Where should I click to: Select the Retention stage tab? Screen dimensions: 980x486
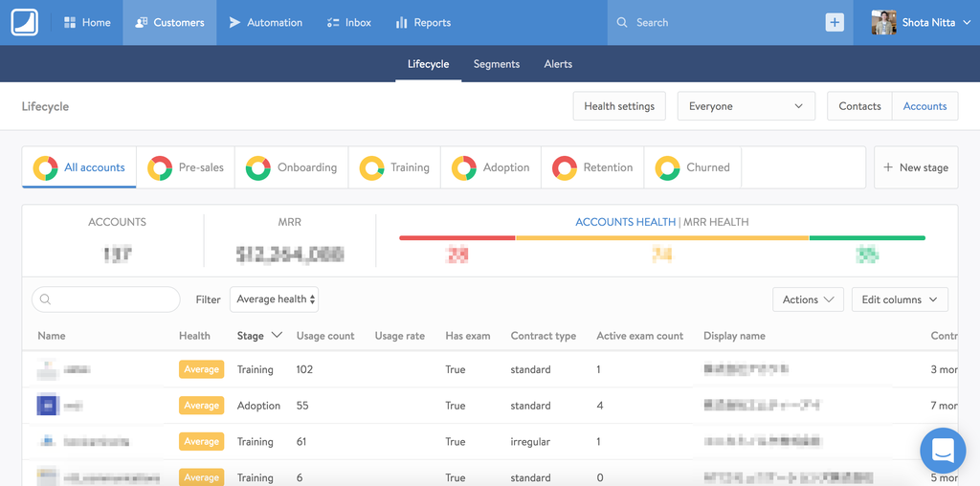point(592,167)
